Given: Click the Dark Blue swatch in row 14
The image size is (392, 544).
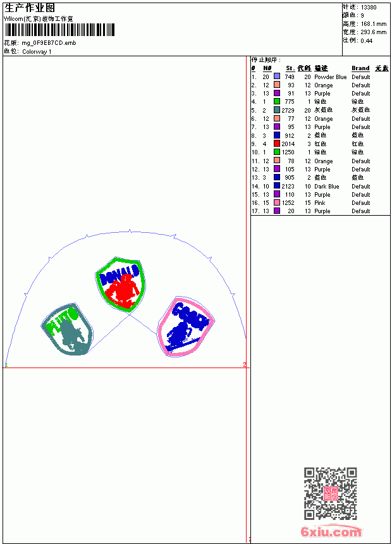Looking at the screenshot, I should click(277, 186).
